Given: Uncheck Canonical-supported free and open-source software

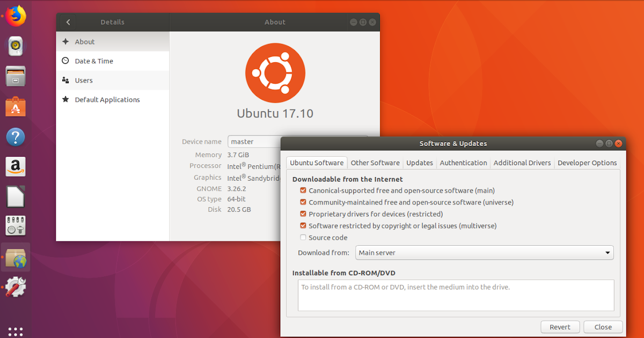Looking at the screenshot, I should 303,190.
